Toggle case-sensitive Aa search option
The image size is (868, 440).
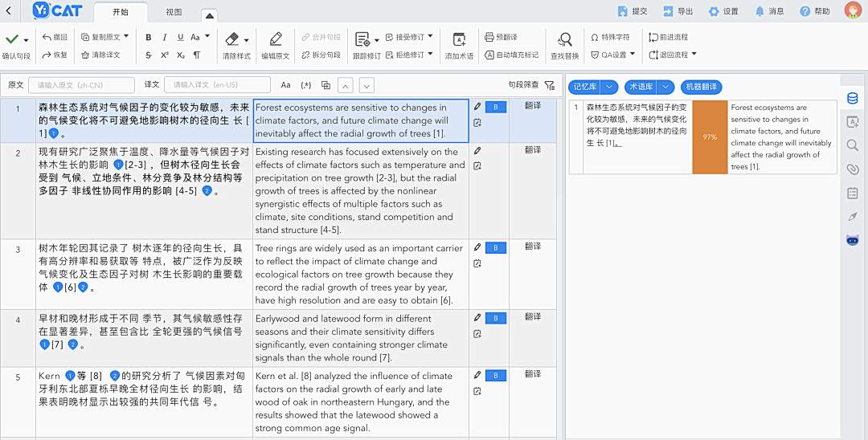(285, 85)
